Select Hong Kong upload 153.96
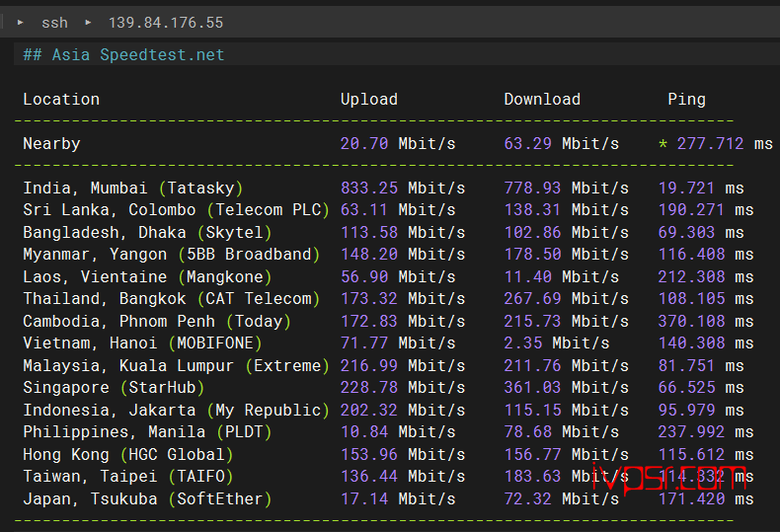780x532 pixels. pos(369,454)
